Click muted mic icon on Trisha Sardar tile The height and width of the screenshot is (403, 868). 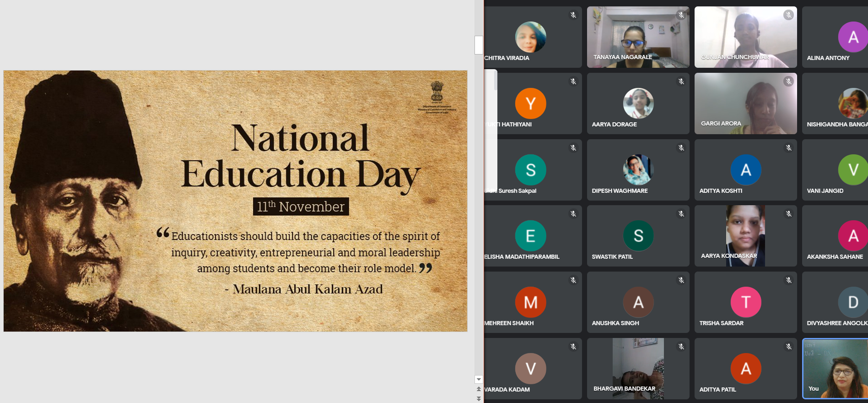point(788,280)
